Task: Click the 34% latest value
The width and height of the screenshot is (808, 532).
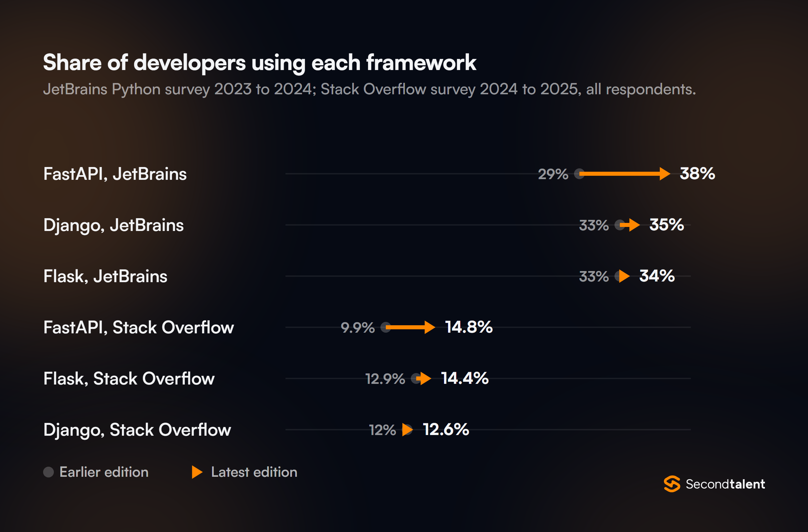Action: point(657,276)
